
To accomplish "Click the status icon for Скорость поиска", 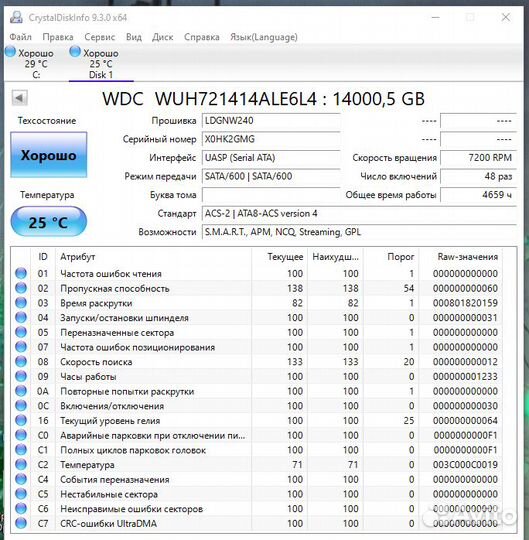I will tap(21, 362).
